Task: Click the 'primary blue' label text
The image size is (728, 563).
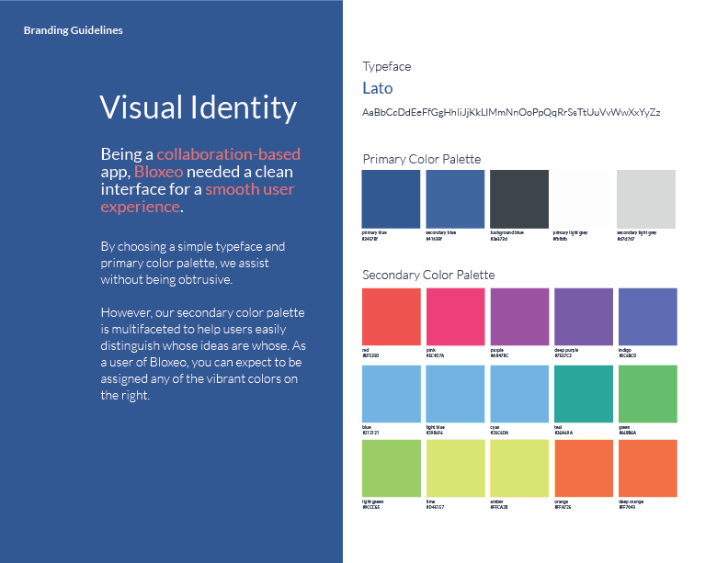Action: (x=374, y=232)
